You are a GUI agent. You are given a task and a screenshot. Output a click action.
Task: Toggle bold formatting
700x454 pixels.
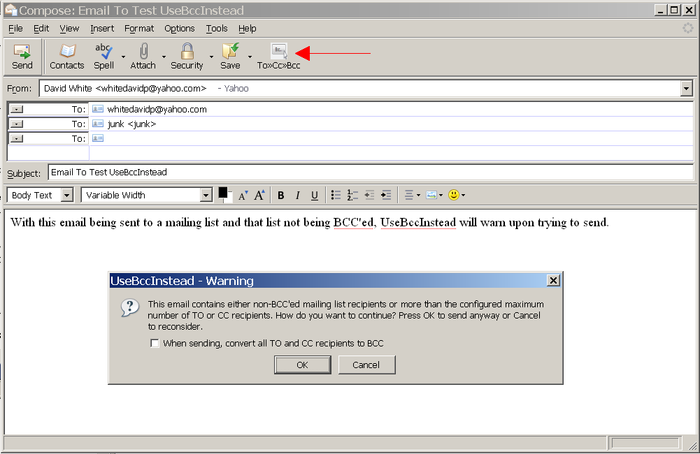[x=281, y=195]
